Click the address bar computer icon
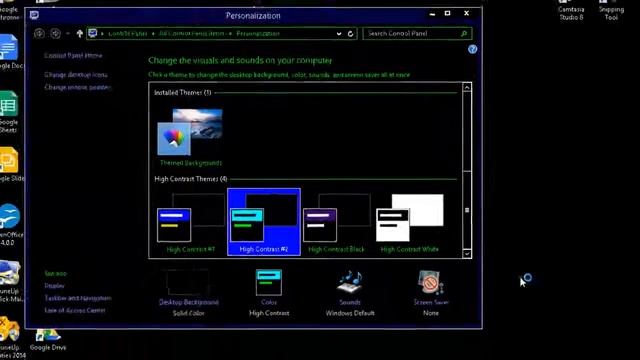 pos(93,33)
